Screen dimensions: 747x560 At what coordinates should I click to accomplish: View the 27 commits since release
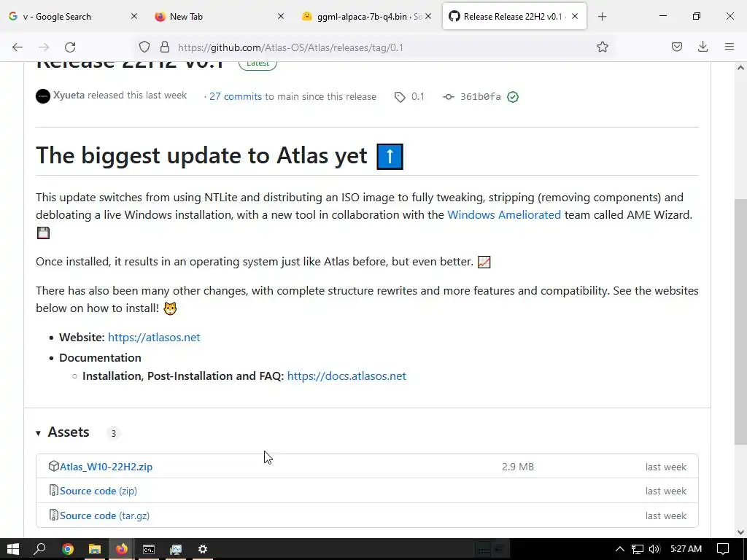[x=236, y=97]
